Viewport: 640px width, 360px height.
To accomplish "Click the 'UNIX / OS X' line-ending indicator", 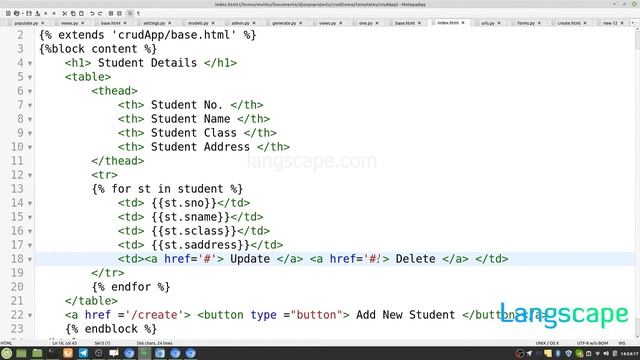I will click(547, 343).
